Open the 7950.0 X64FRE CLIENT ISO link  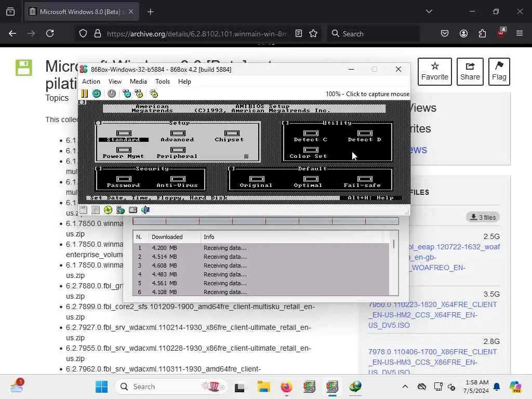click(x=432, y=314)
